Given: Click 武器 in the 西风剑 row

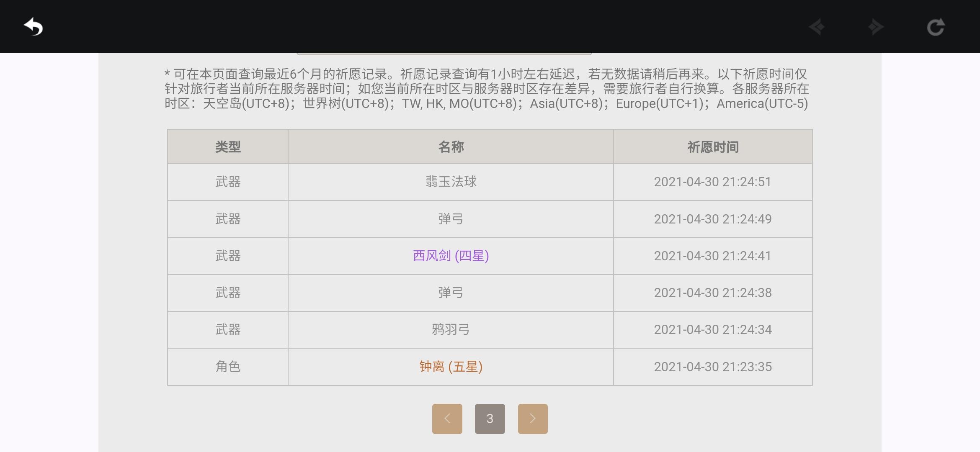Looking at the screenshot, I should [228, 256].
